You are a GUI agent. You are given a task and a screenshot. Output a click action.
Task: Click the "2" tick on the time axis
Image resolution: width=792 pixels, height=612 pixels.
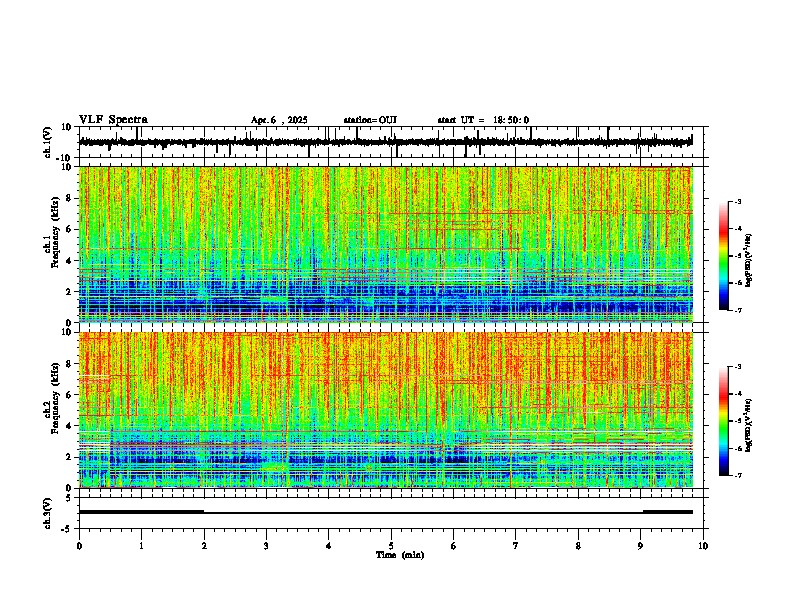click(x=204, y=546)
